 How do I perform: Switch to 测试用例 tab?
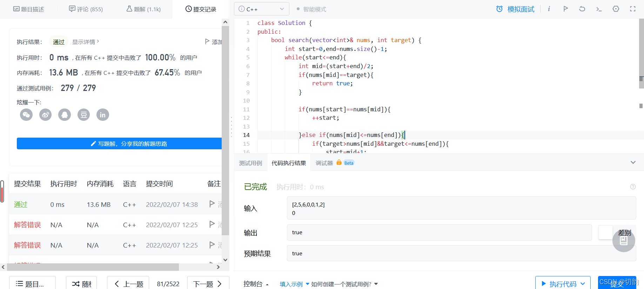tap(250, 163)
